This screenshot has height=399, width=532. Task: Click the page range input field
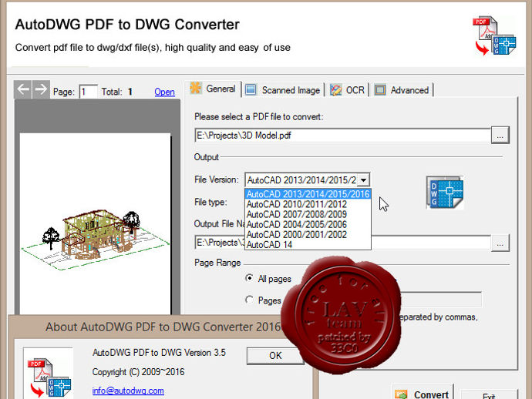point(440,300)
